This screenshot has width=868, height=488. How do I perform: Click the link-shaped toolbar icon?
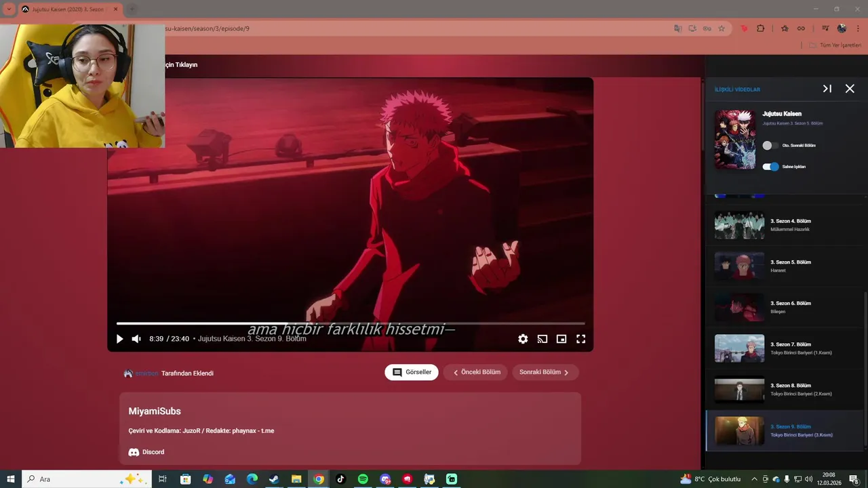[801, 28]
